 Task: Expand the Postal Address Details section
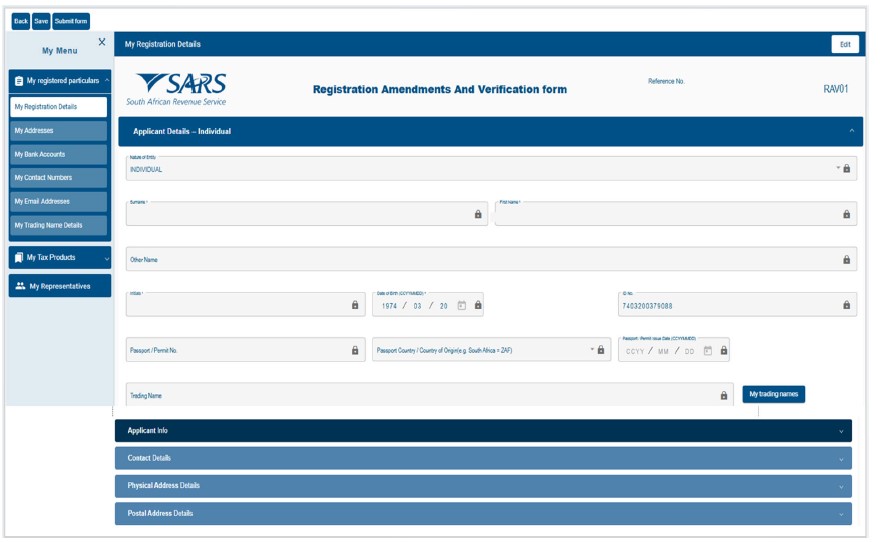pyautogui.click(x=483, y=513)
